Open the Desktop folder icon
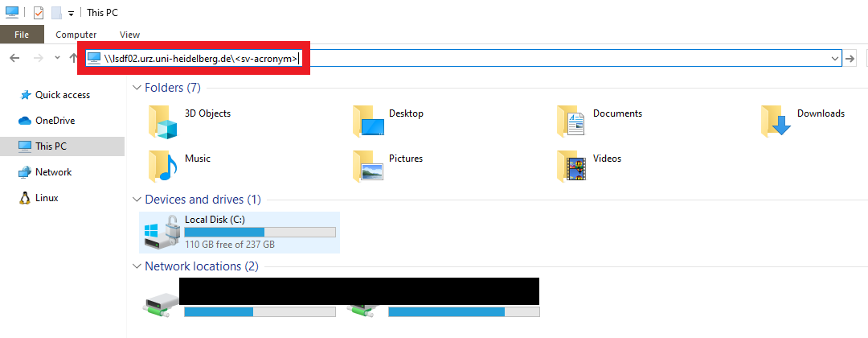The image size is (868, 338). [368, 122]
